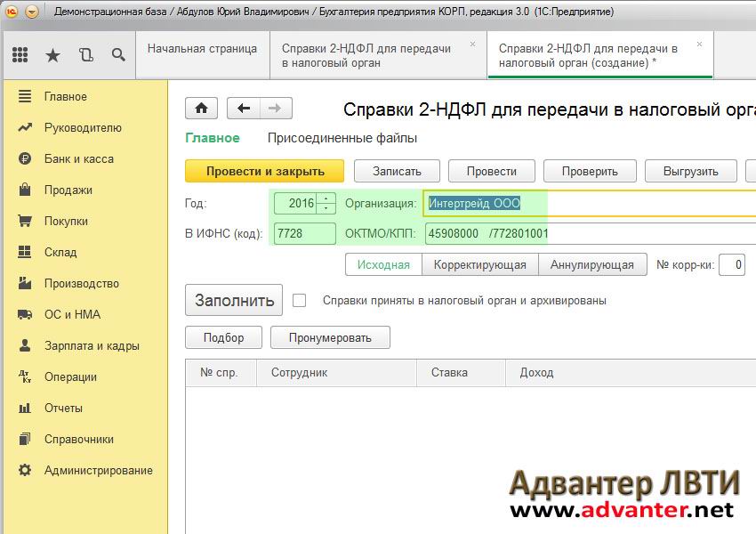Open Зарплата и кадры section
This screenshot has width=756, height=534.
(x=92, y=346)
